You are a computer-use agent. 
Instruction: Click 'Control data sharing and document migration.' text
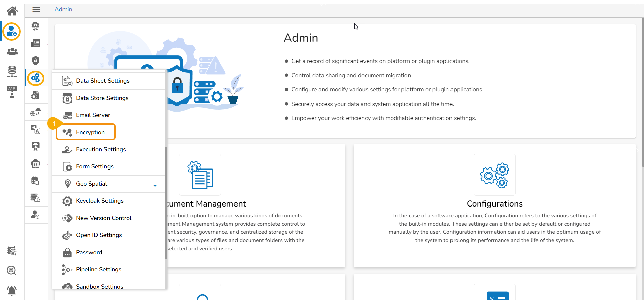pyautogui.click(x=352, y=75)
